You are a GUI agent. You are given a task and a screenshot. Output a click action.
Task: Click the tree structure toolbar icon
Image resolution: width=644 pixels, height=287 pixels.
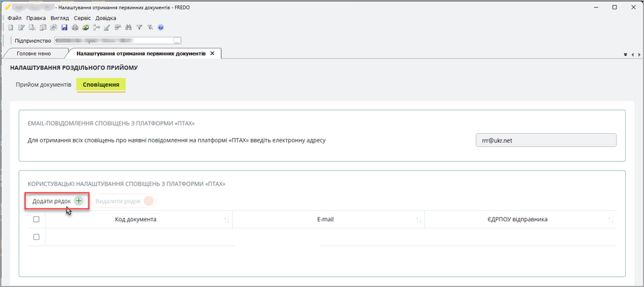point(97,27)
